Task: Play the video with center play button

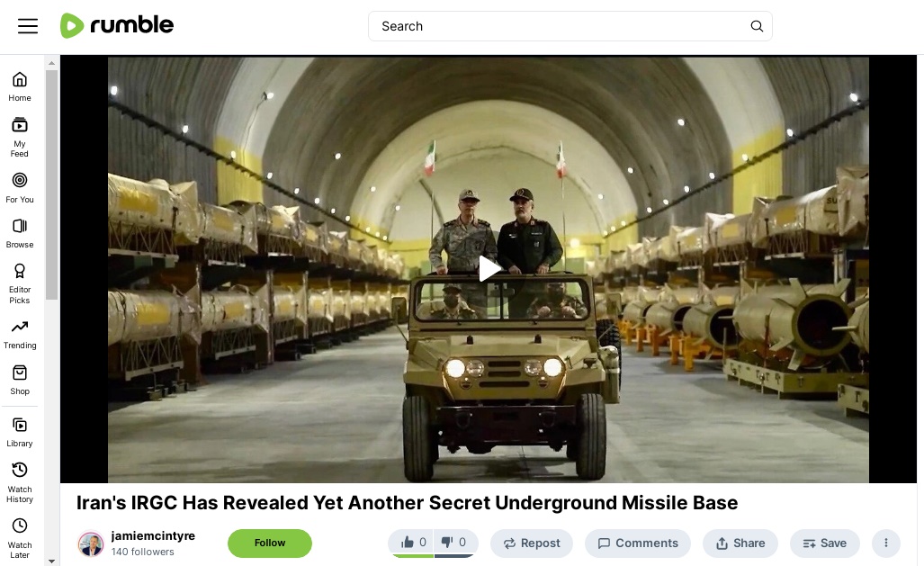Action: point(489,269)
